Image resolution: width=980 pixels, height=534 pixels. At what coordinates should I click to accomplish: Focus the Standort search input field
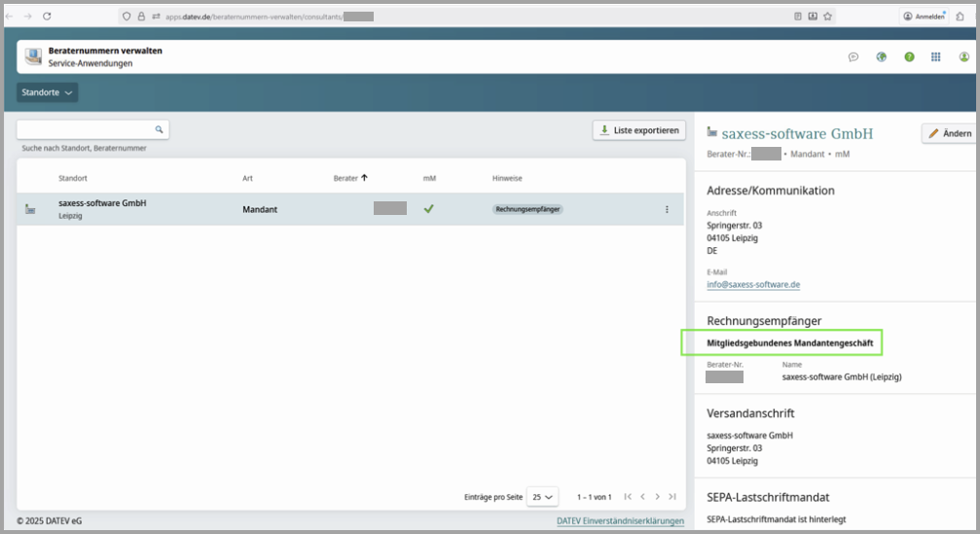[86, 129]
